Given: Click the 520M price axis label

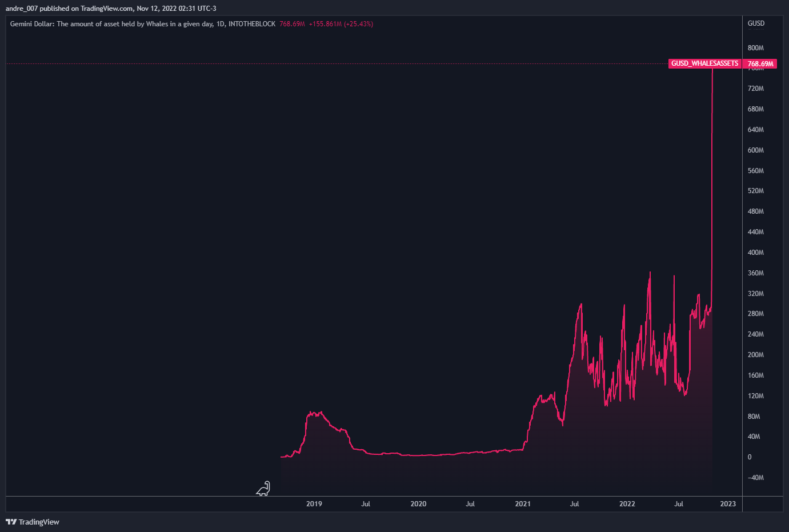Looking at the screenshot, I should (755, 191).
